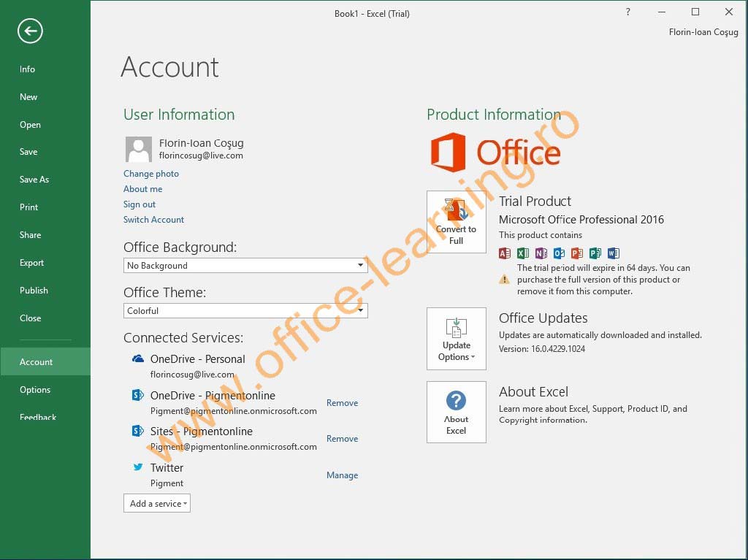Viewport: 748px width, 560px height.
Task: Remove the OneDrive - Pigmentonline service
Action: coord(342,402)
